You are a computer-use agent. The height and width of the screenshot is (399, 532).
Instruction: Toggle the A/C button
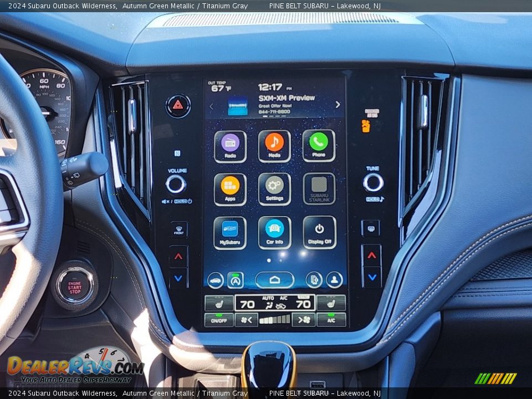(x=331, y=320)
